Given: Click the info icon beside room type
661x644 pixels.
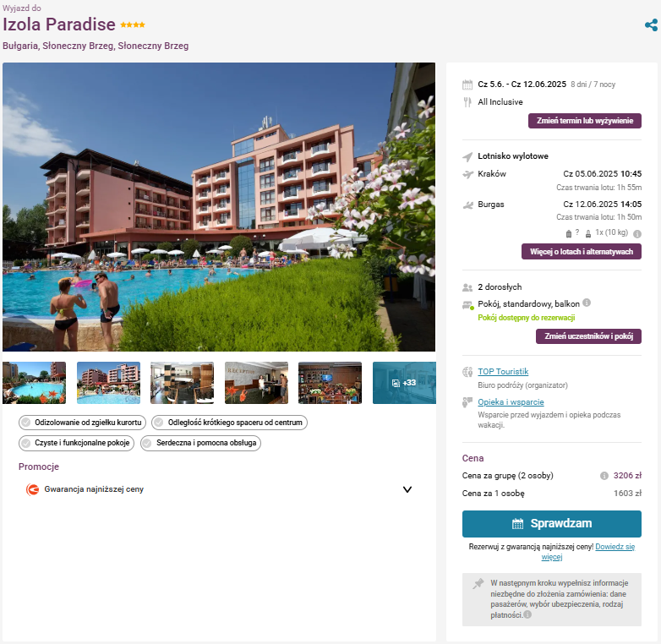Looking at the screenshot, I should click(x=587, y=303).
